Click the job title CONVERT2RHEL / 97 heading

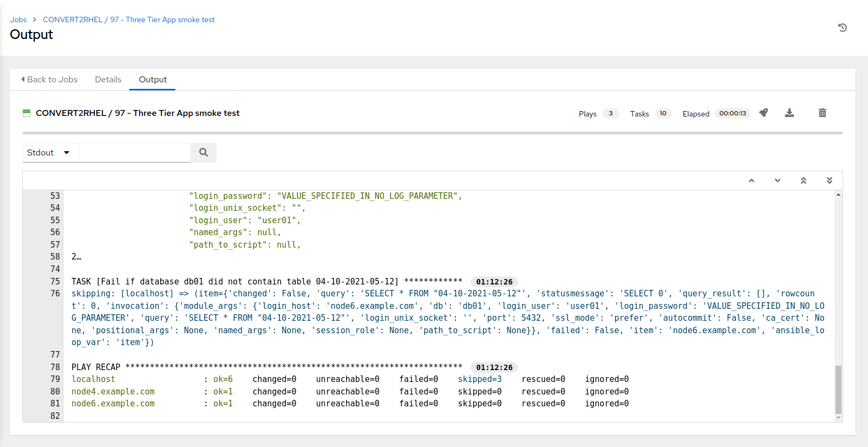point(138,113)
